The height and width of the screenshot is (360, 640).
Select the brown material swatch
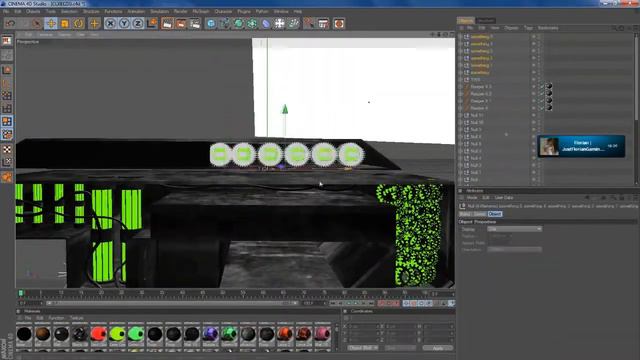point(42,334)
